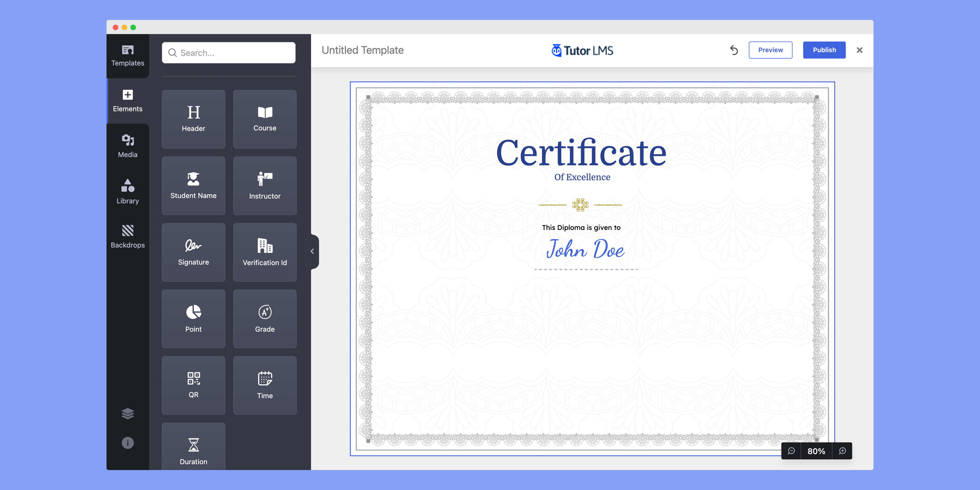Click the Search input field
This screenshot has width=980, height=490.
coord(229,52)
